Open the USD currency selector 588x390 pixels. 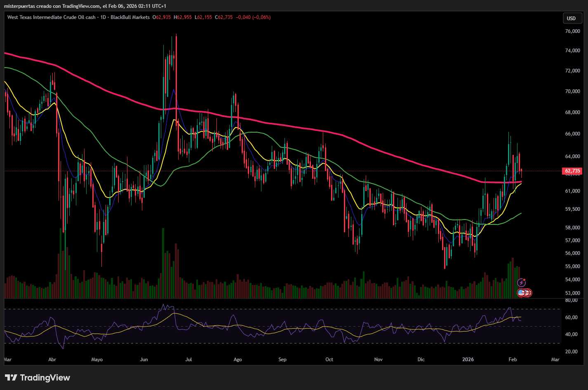point(573,18)
